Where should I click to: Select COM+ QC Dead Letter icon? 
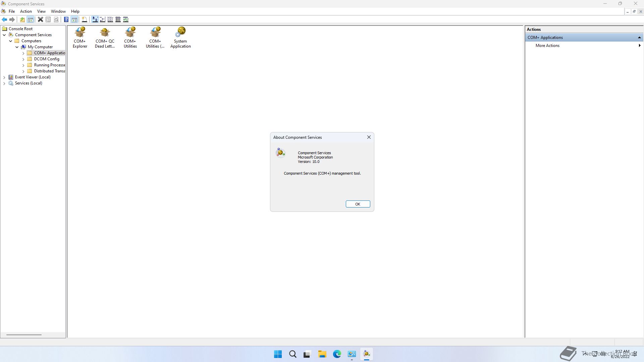[105, 38]
